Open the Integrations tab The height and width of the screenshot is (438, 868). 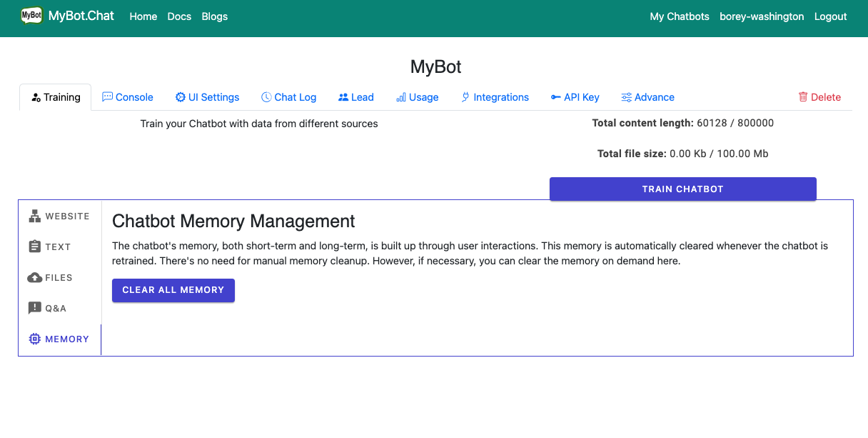pos(495,97)
